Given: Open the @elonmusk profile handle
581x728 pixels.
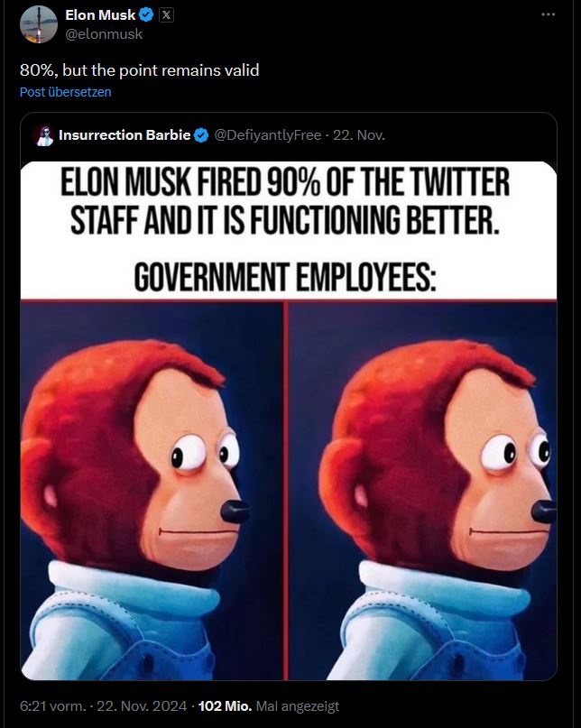Looking at the screenshot, I should click(x=103, y=34).
